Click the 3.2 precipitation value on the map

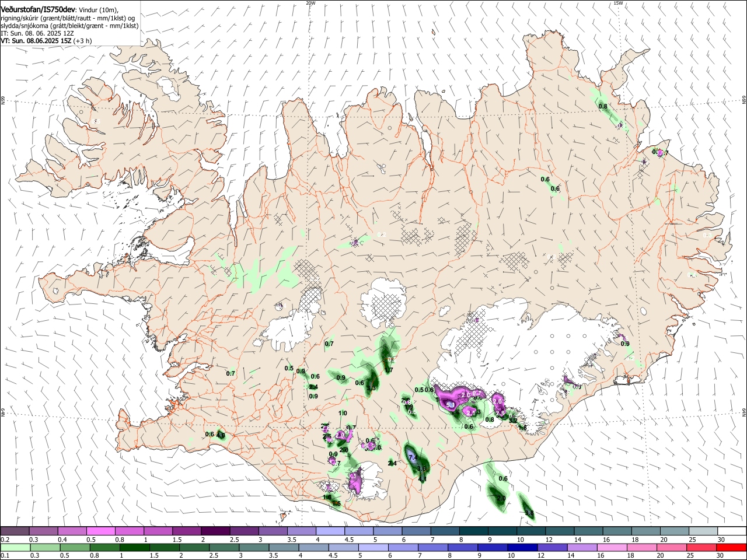point(513,420)
